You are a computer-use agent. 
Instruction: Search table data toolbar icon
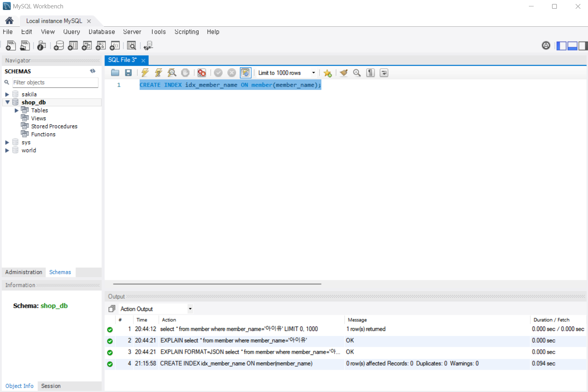click(131, 46)
